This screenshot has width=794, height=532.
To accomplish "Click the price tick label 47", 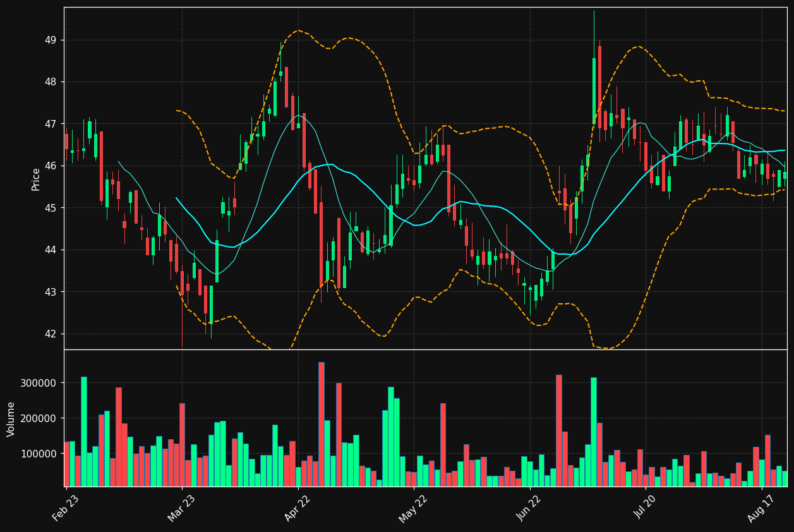I will 51,124.
